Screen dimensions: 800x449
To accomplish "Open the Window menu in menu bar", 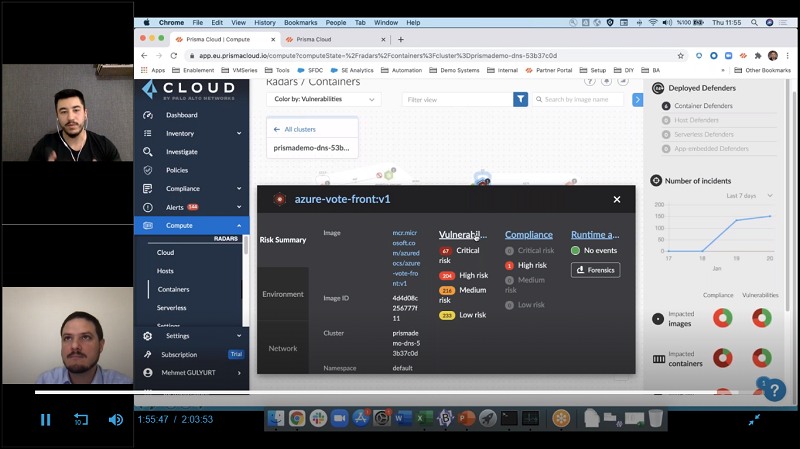I will click(386, 22).
